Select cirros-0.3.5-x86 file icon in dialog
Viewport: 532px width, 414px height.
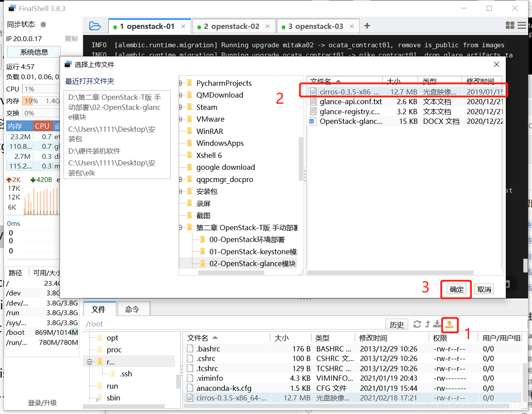coord(313,92)
